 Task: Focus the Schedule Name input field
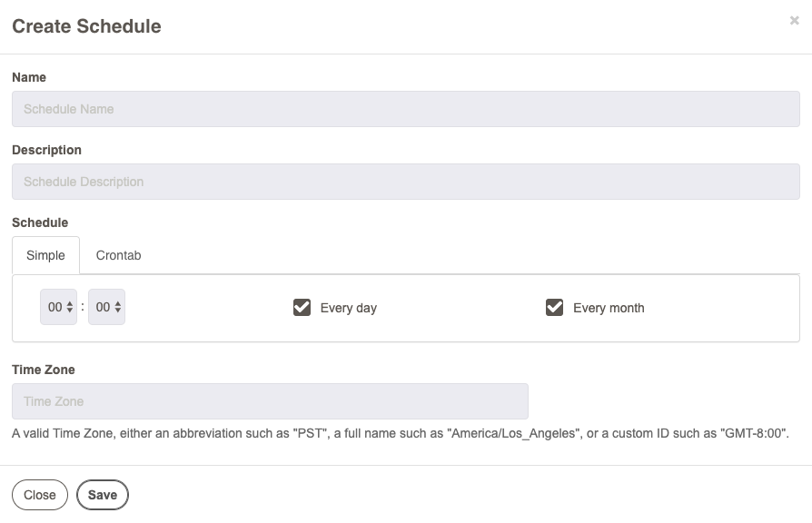click(405, 109)
